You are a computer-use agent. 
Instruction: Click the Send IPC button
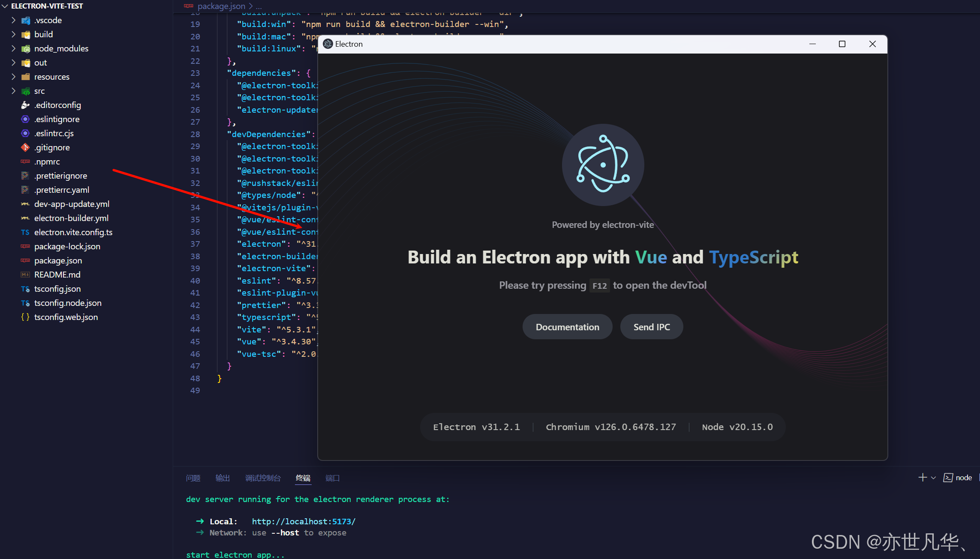[x=652, y=327]
